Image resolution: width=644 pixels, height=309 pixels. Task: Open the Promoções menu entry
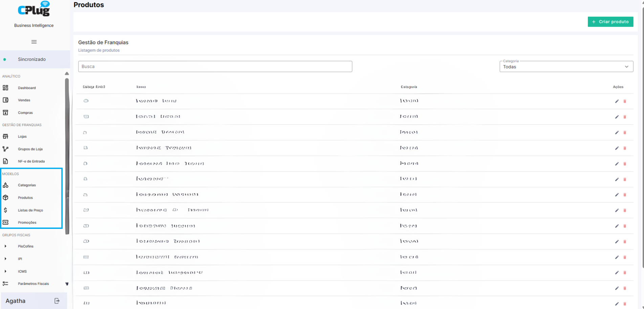(x=27, y=222)
